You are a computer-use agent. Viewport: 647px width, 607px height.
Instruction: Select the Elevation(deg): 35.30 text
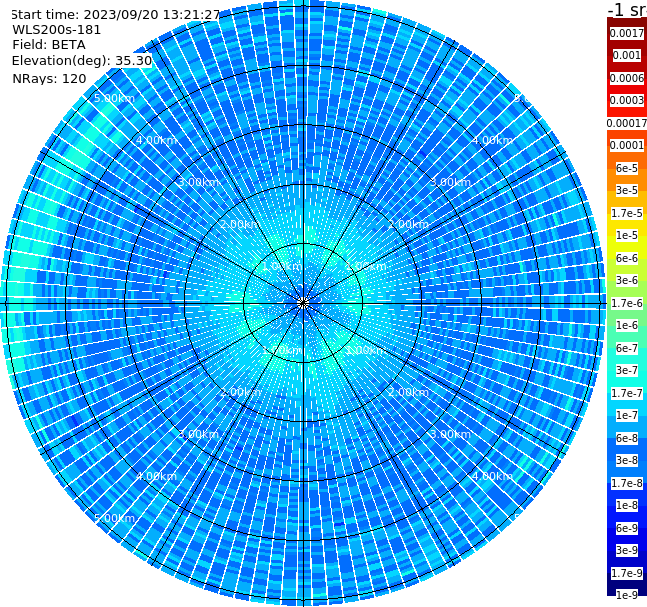pyautogui.click(x=82, y=61)
